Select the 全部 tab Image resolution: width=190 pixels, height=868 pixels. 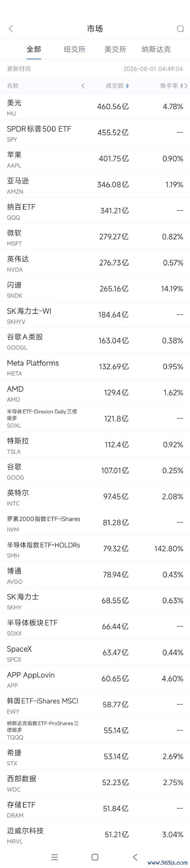point(34,49)
